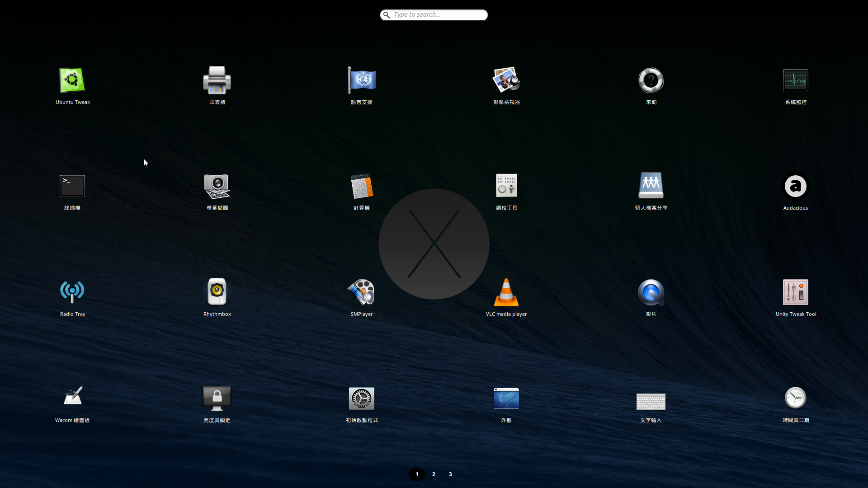868x488 pixels.
Task: Open the terminal (終端機)
Action: click(x=72, y=186)
